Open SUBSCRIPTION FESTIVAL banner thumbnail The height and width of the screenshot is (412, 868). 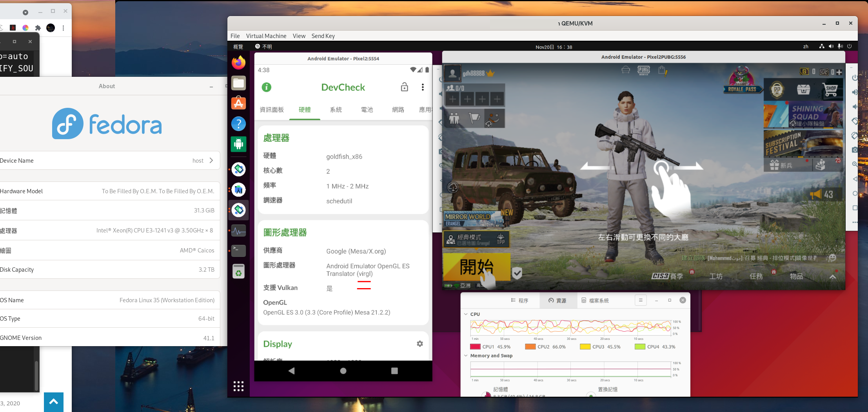click(803, 144)
